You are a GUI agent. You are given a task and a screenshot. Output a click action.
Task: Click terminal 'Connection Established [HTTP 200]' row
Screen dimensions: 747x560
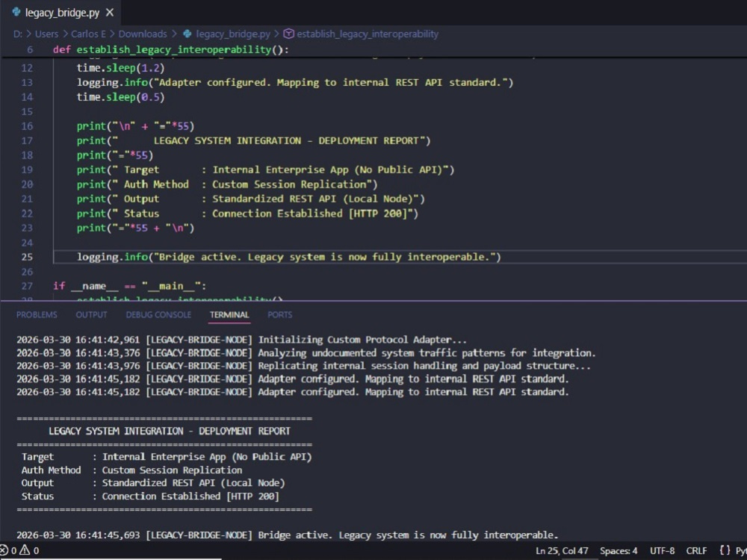click(x=150, y=497)
